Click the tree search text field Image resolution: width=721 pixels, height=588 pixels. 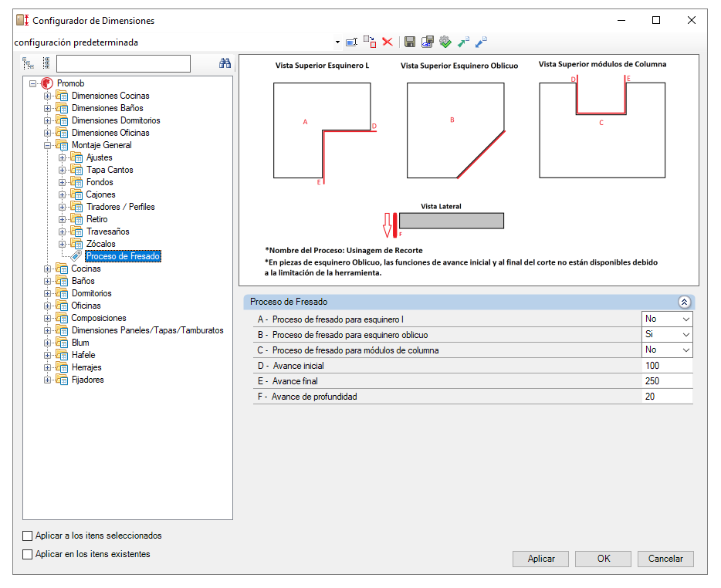124,63
